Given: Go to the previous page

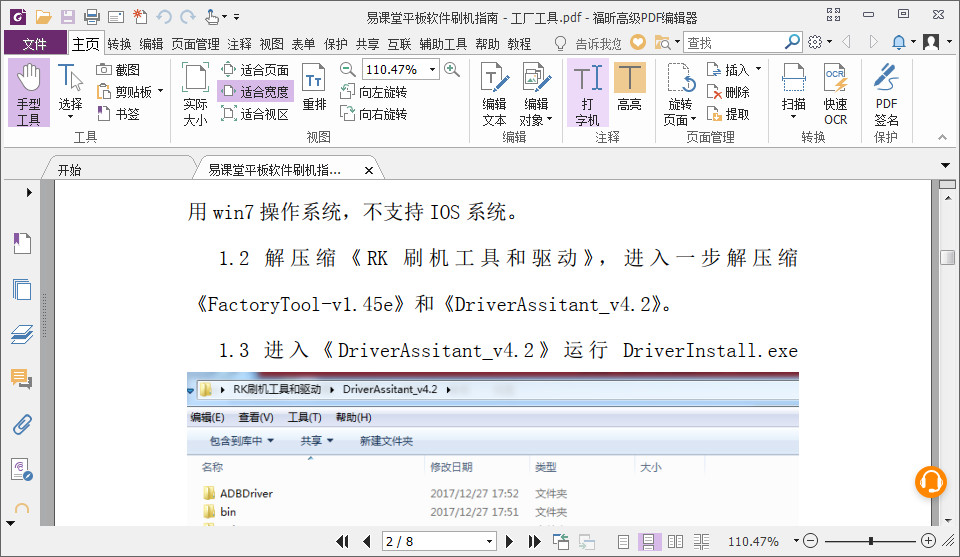Looking at the screenshot, I should coord(366,541).
